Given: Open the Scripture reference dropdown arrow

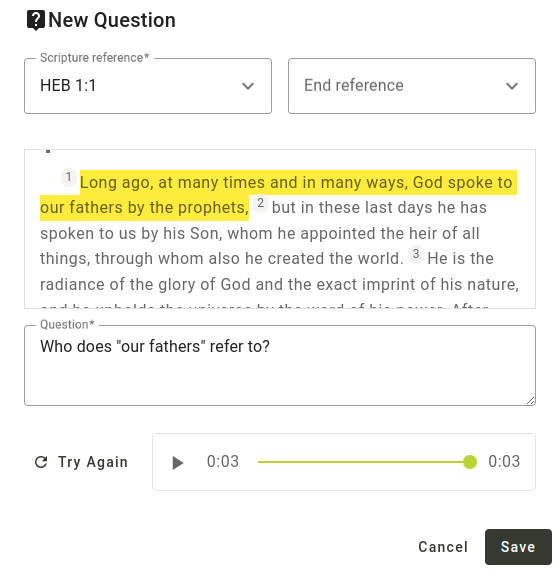Looking at the screenshot, I should click(x=248, y=86).
